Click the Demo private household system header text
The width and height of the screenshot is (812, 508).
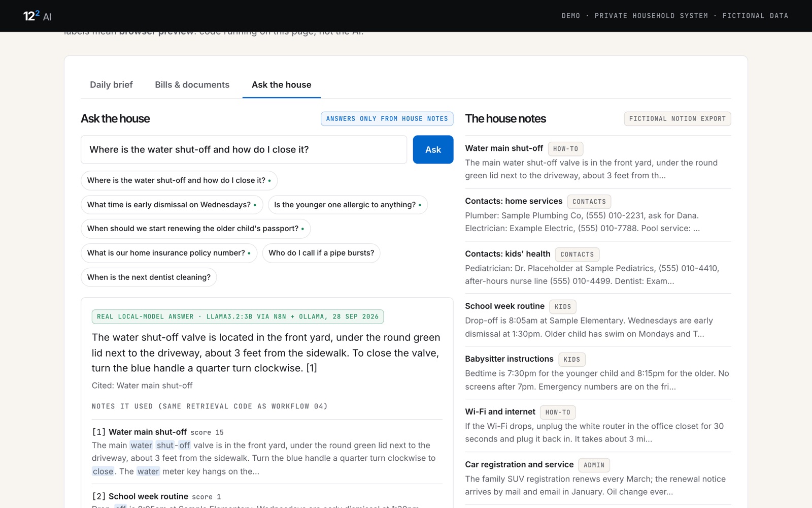pyautogui.click(x=674, y=16)
